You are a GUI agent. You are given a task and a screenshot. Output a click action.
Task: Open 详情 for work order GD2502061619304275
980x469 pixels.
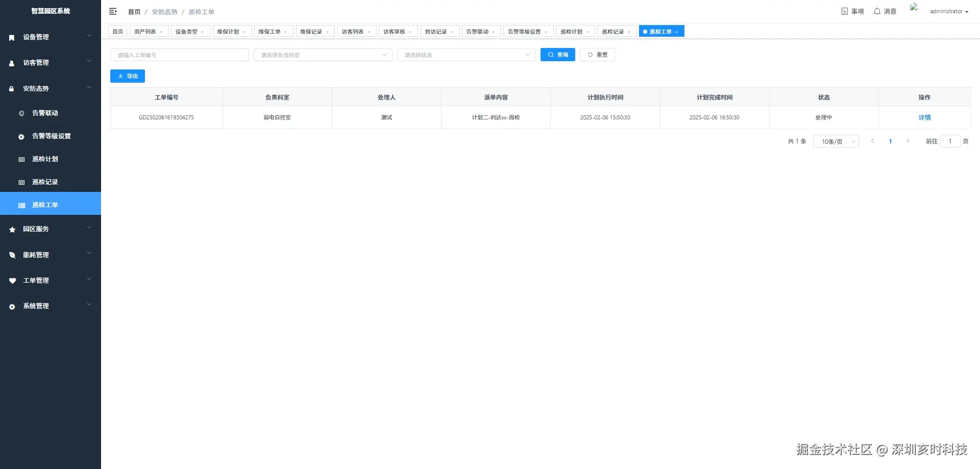(x=924, y=117)
